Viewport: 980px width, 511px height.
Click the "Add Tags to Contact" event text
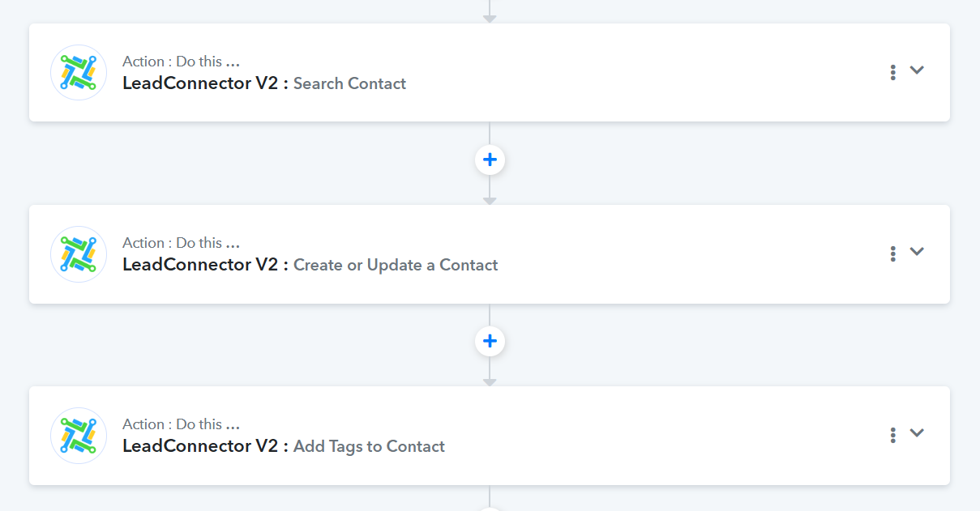(x=369, y=446)
